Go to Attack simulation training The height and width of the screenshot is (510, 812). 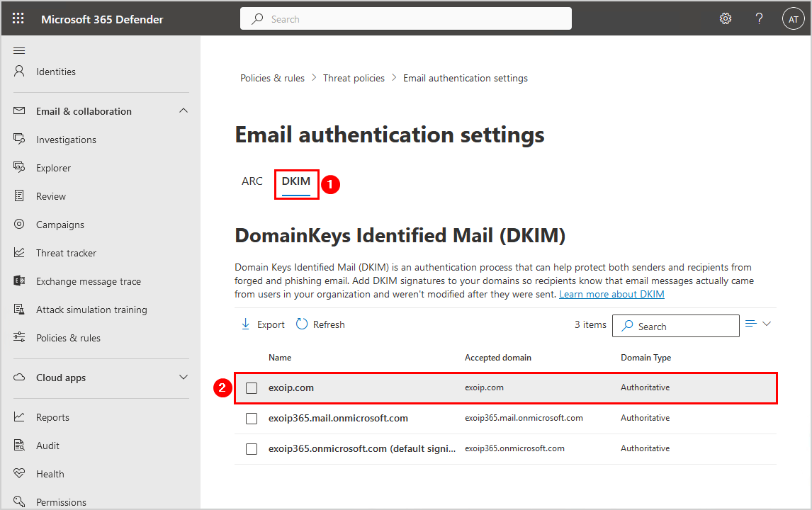91,310
